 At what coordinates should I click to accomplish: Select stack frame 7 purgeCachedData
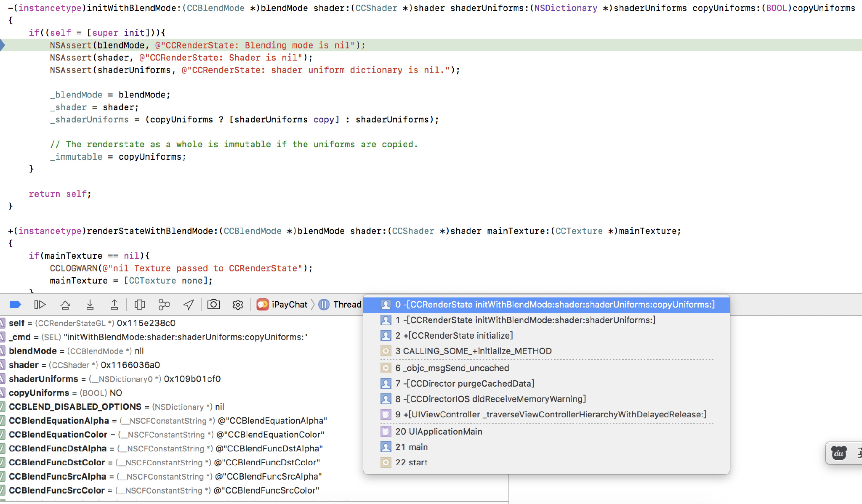tap(464, 383)
